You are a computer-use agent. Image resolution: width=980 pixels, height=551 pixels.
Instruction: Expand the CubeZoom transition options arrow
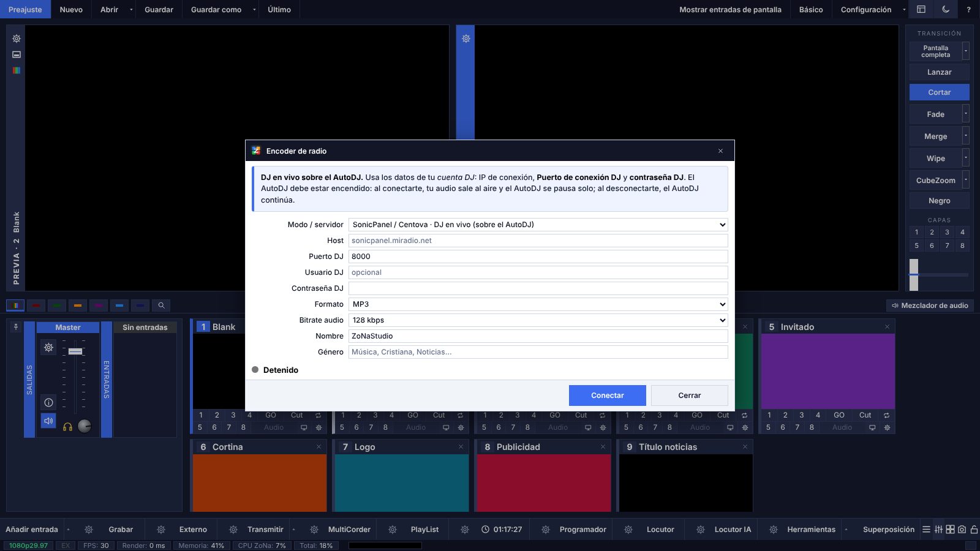point(966,180)
